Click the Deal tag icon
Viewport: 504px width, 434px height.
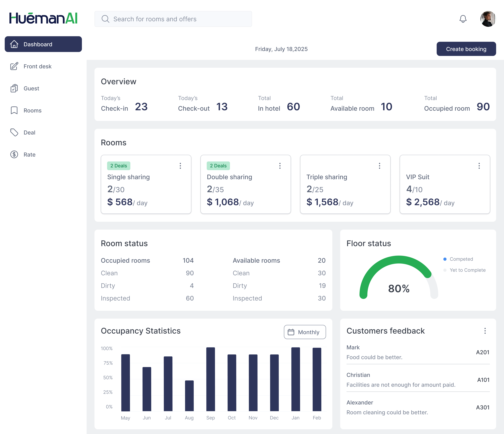tap(14, 132)
